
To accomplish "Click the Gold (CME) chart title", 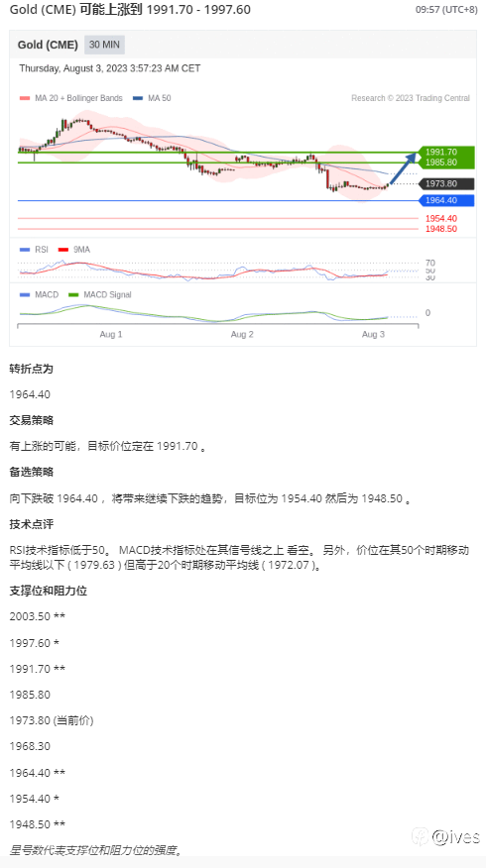I will pos(48,45).
